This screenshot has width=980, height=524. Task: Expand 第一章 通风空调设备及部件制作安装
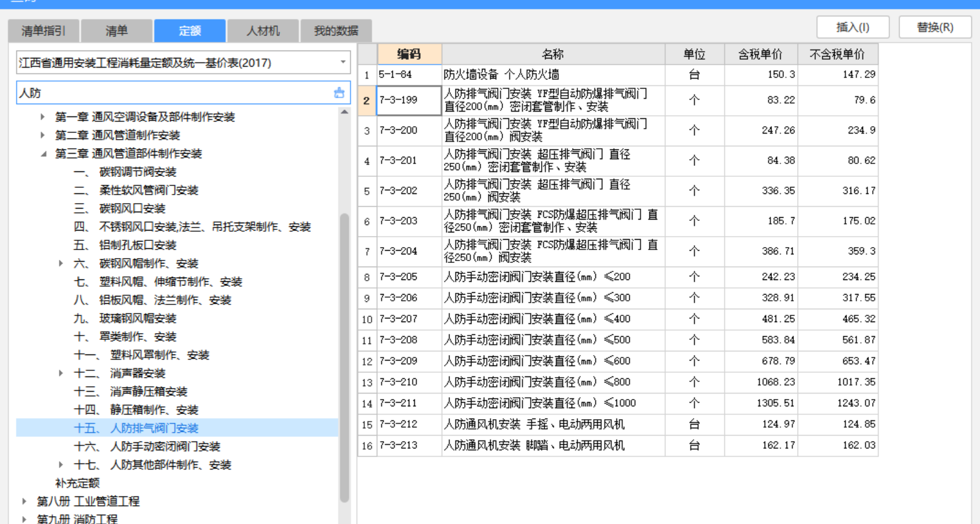click(x=42, y=117)
